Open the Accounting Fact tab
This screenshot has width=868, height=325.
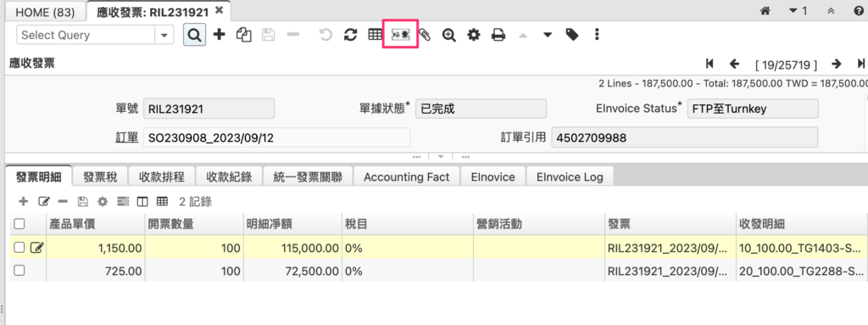click(x=407, y=177)
